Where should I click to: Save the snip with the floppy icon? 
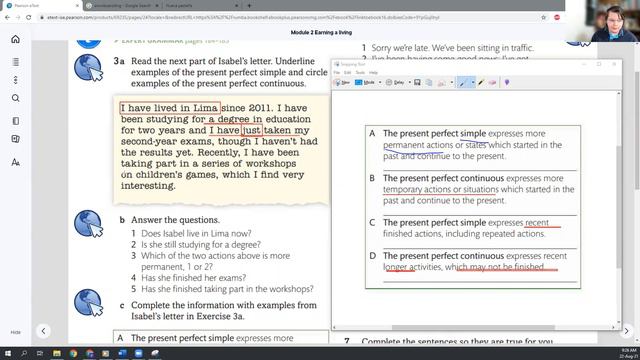[417, 82]
